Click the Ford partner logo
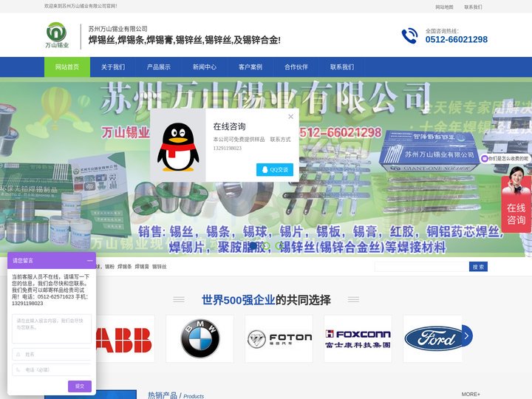532x399 pixels. (432, 338)
